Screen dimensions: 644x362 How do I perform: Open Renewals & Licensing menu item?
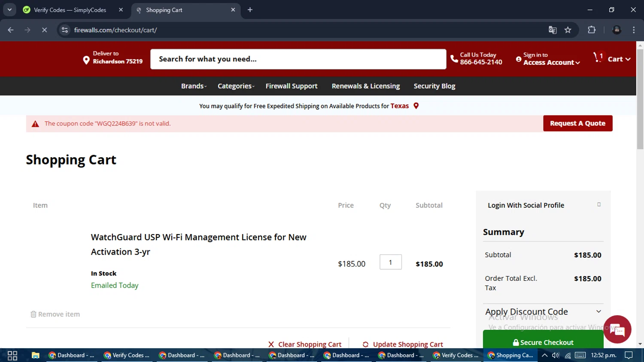tap(366, 86)
